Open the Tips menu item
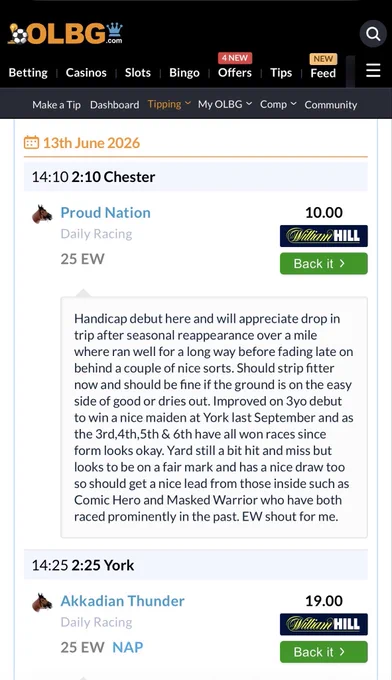 click(281, 72)
